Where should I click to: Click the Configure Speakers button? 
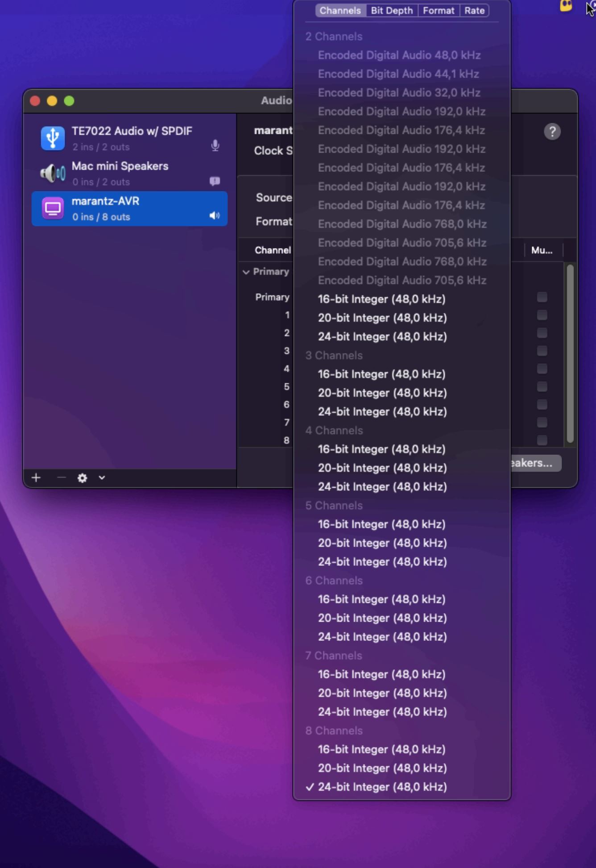point(535,463)
